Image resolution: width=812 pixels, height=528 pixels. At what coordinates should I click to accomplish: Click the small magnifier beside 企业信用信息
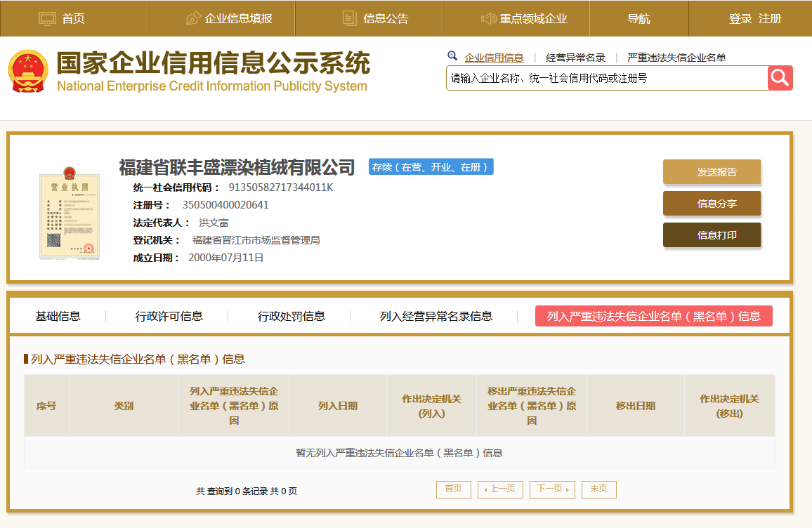coord(452,56)
